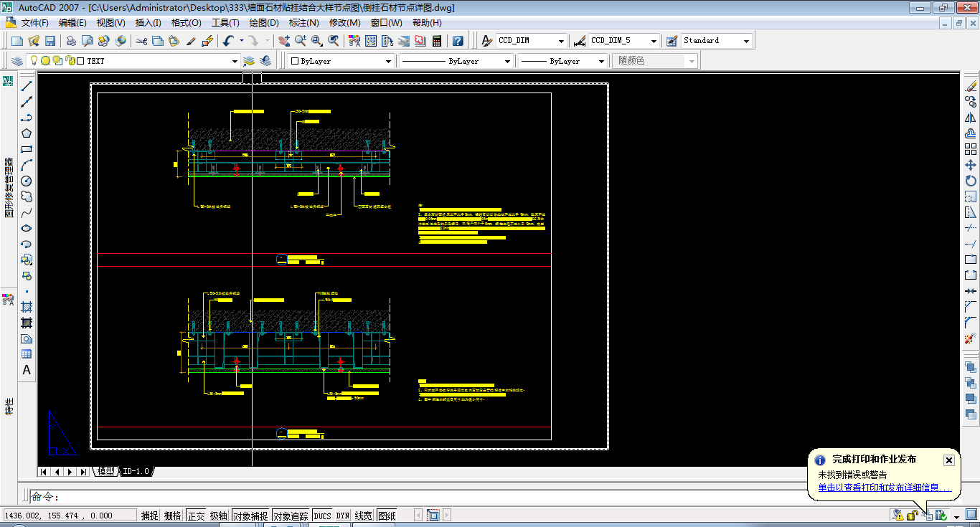Switch to the ID-1.0 layout tab
Viewport: 980px width, 527px height.
136,472
